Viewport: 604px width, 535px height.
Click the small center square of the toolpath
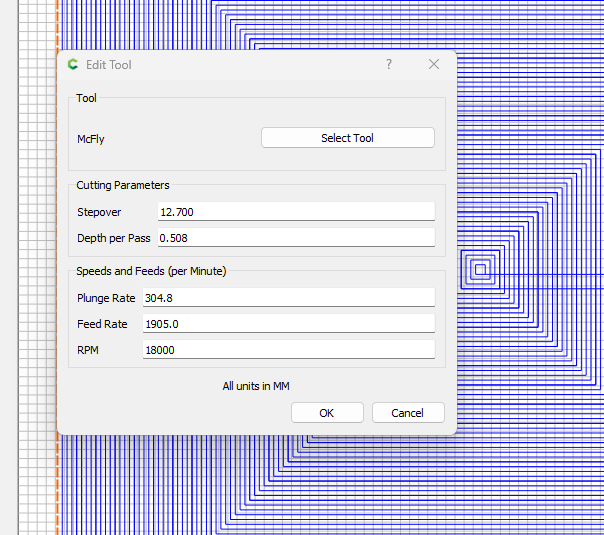point(480,269)
